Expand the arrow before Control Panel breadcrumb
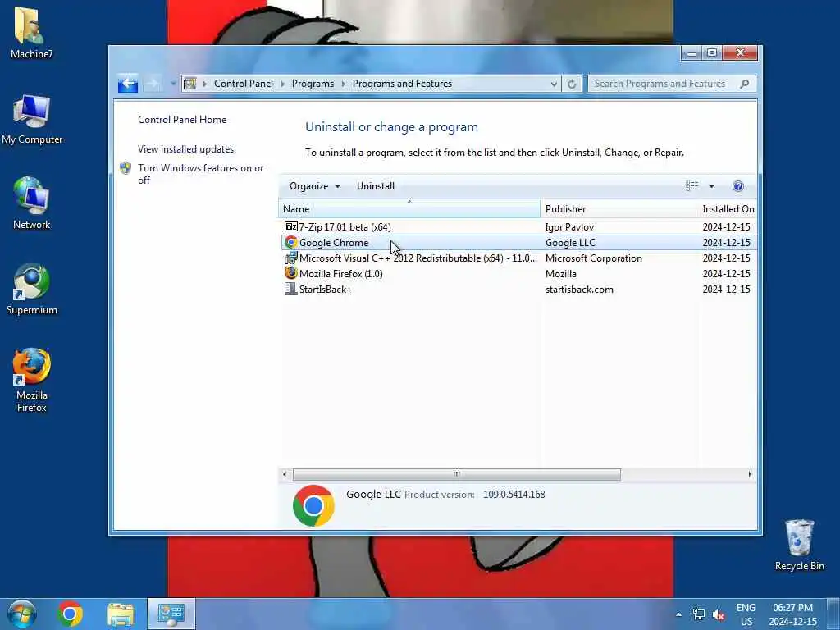The image size is (840, 630). [x=204, y=84]
